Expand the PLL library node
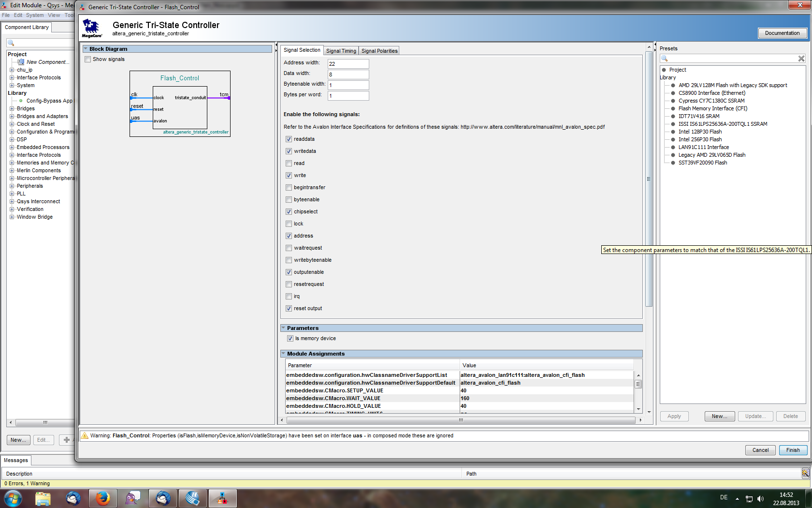 tap(12, 194)
